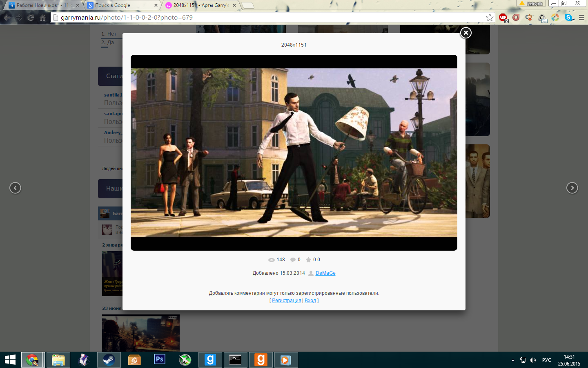This screenshot has width=588, height=368.
Task: Open the DeMaGe author profile link
Action: point(325,273)
